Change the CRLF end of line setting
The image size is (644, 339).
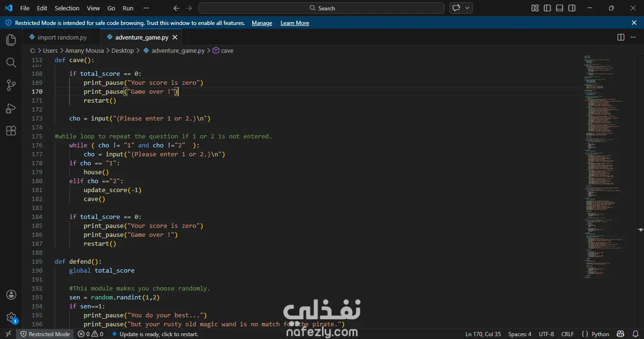coord(568,334)
